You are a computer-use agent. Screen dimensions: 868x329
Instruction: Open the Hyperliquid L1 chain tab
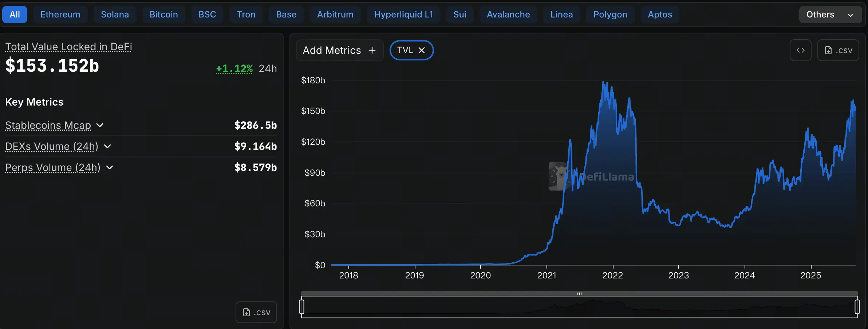tap(403, 15)
